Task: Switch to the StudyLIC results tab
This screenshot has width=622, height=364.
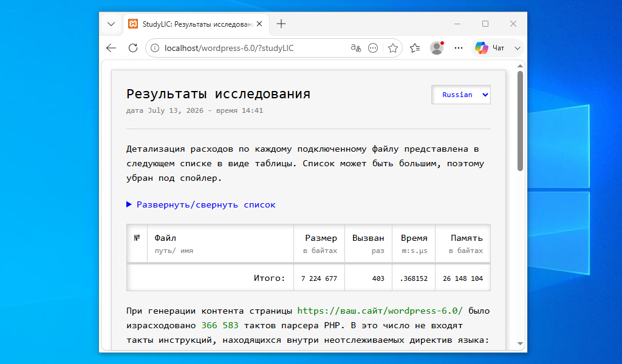Action: pyautogui.click(x=196, y=24)
